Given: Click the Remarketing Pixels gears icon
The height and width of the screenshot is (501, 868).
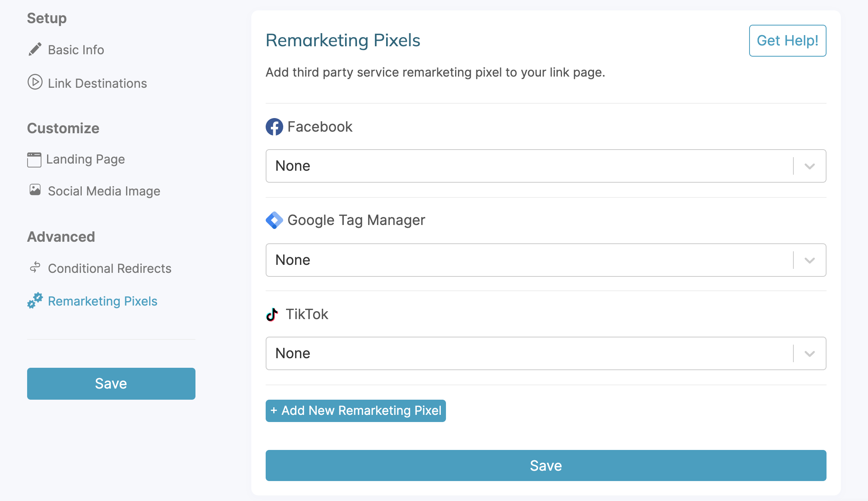Looking at the screenshot, I should pos(35,300).
